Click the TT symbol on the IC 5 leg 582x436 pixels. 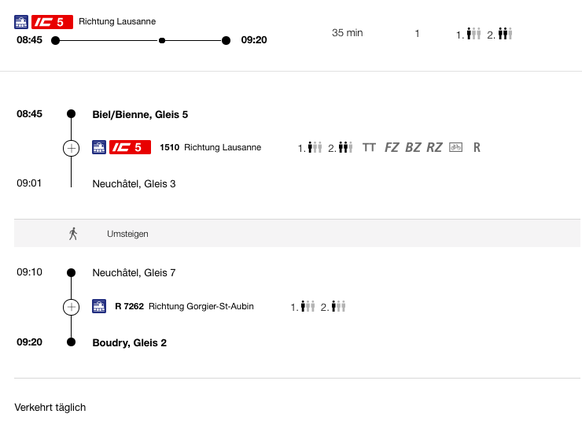tap(369, 147)
